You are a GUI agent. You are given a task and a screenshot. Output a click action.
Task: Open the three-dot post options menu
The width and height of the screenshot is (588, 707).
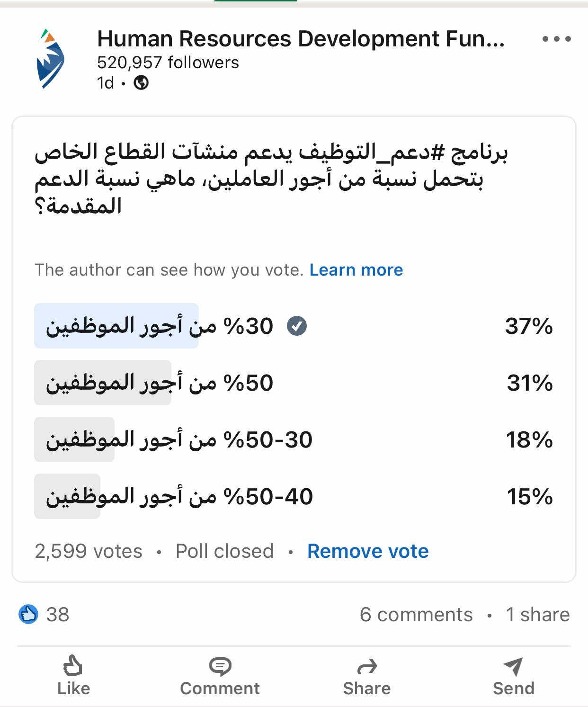[x=556, y=39]
